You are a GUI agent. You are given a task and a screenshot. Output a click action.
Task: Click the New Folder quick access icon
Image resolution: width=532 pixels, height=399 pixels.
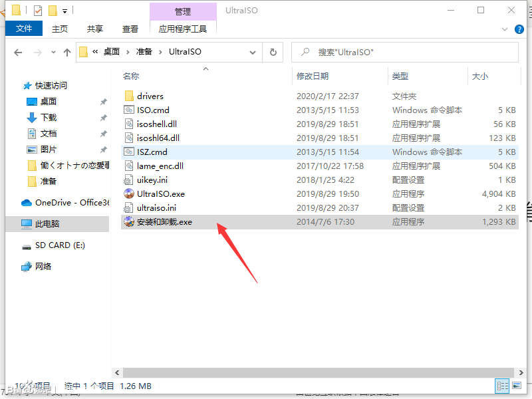point(53,11)
